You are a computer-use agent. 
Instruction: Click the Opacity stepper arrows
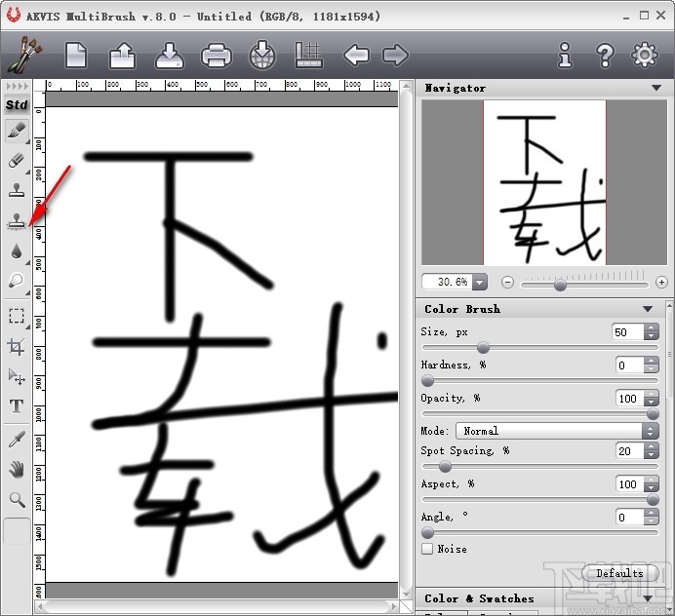[x=651, y=399]
